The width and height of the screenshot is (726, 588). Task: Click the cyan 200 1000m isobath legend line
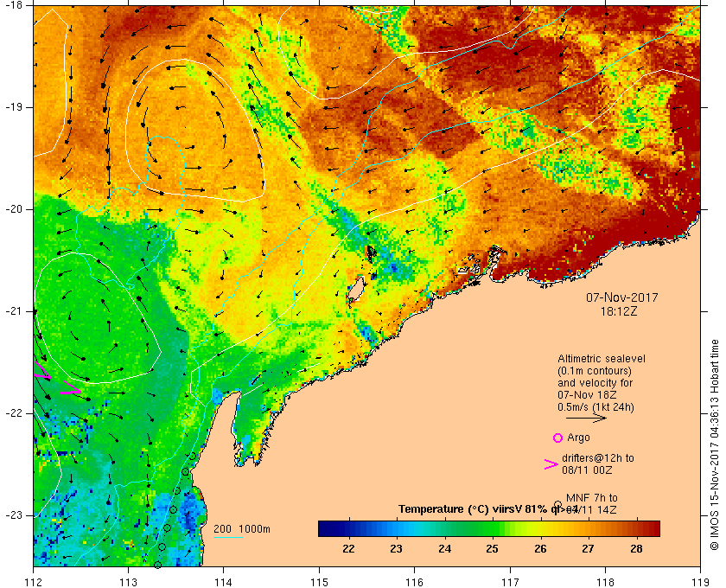[x=228, y=538]
